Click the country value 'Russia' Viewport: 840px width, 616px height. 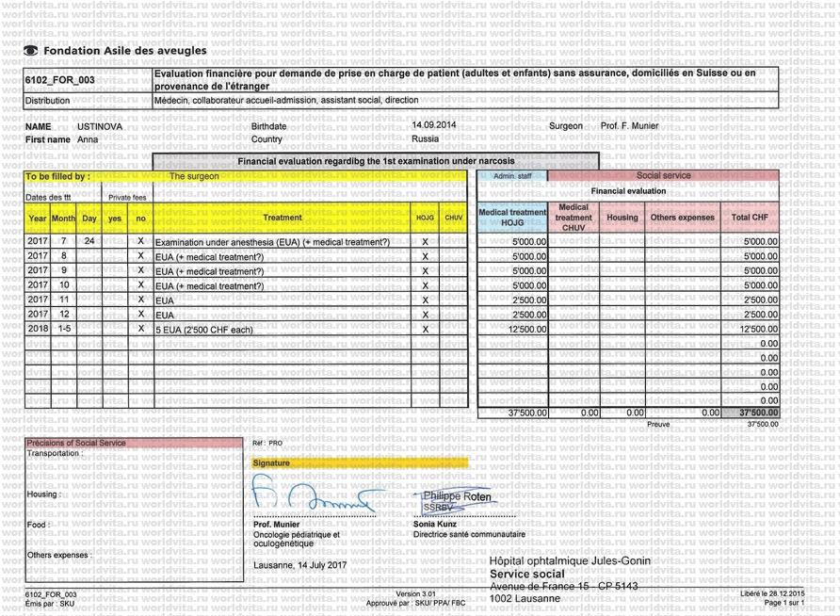(426, 138)
